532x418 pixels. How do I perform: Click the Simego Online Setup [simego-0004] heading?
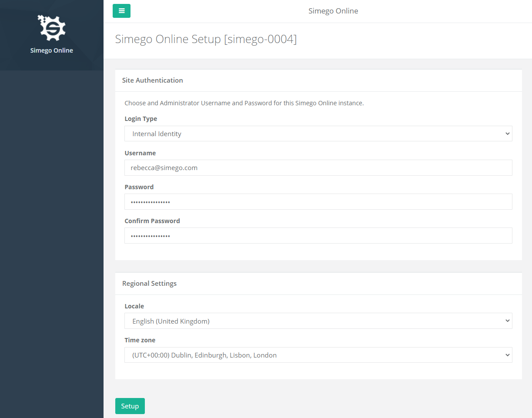point(206,39)
